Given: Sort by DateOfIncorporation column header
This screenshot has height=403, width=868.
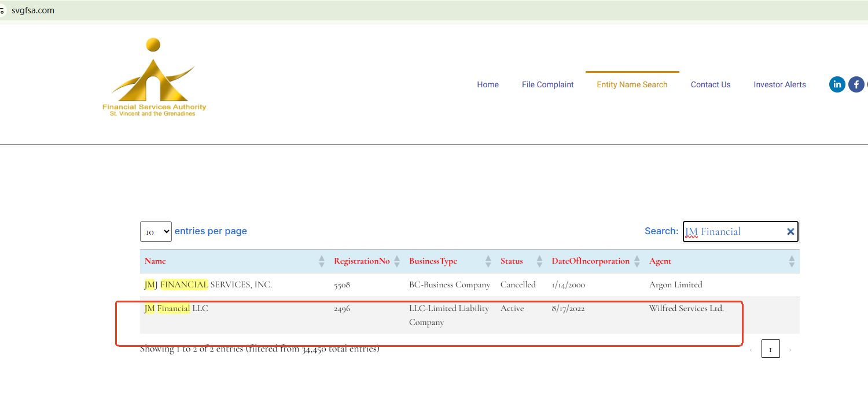Looking at the screenshot, I should coord(590,261).
